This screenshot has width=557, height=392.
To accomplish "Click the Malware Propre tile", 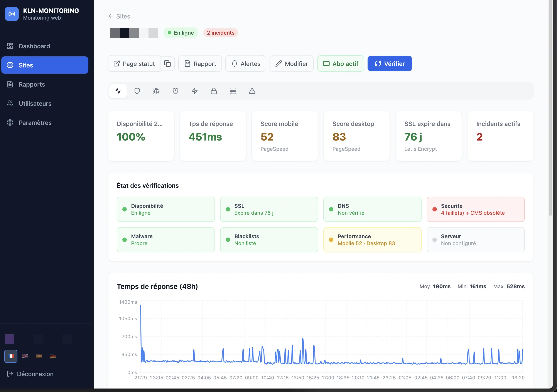I will [x=166, y=240].
